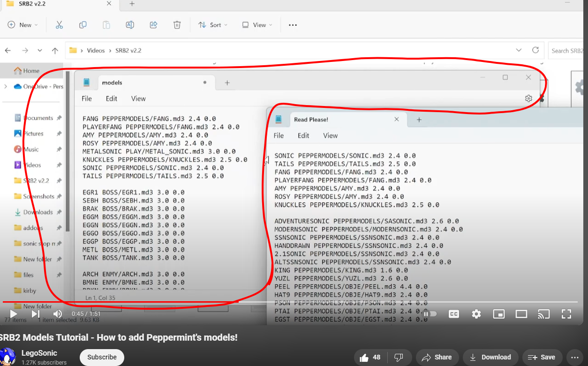
Task: Toggle the autoplay switch
Action: coord(430,314)
